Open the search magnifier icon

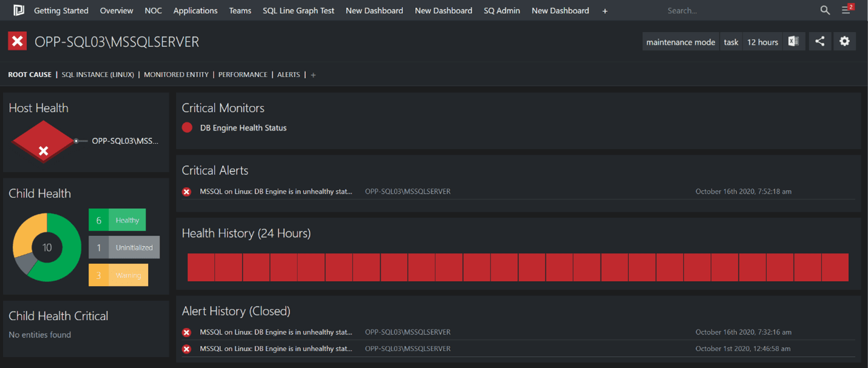[x=825, y=10]
